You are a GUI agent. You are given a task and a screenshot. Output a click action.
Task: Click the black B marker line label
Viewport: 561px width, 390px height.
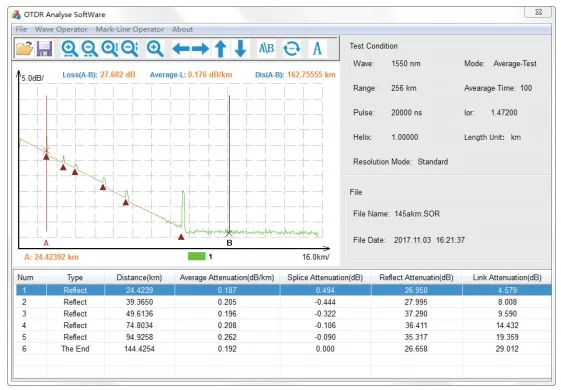pos(229,243)
